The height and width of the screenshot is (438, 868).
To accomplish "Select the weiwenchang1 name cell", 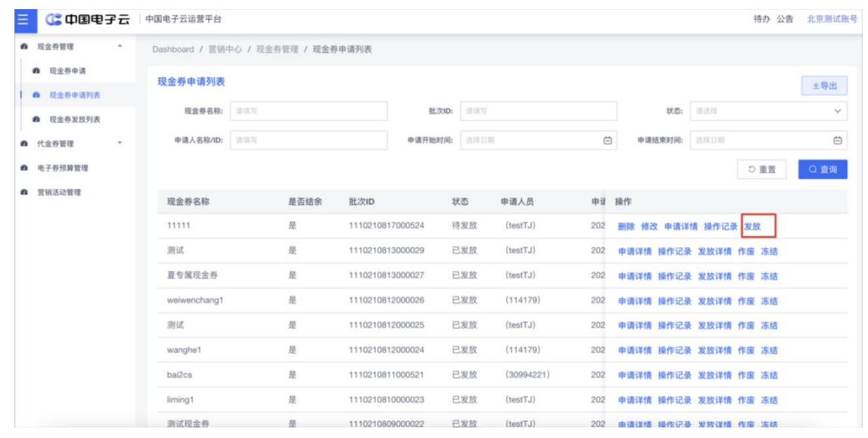I will [194, 301].
